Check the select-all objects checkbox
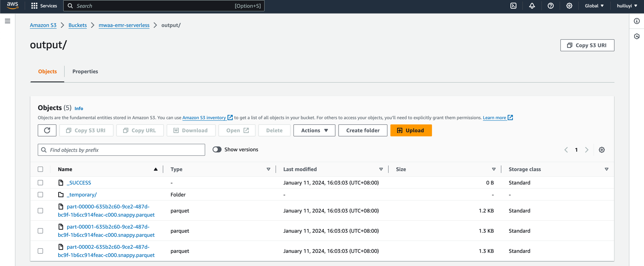Viewport: 644px width, 266px height. 40,169
